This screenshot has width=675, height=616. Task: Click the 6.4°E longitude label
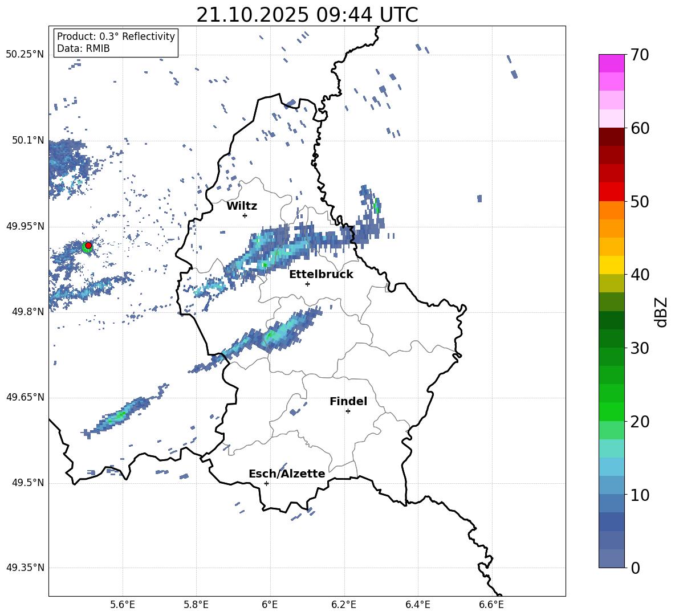(x=417, y=605)
